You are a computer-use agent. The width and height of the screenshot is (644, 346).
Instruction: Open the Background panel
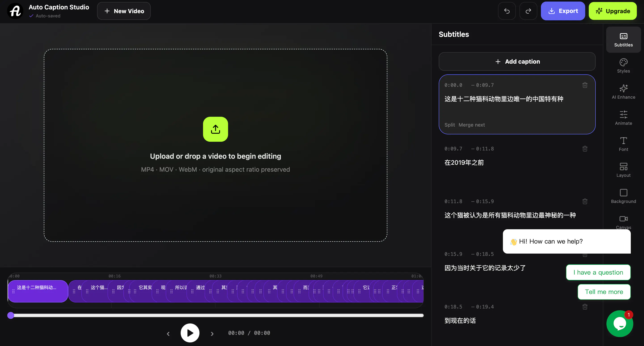tap(623, 196)
